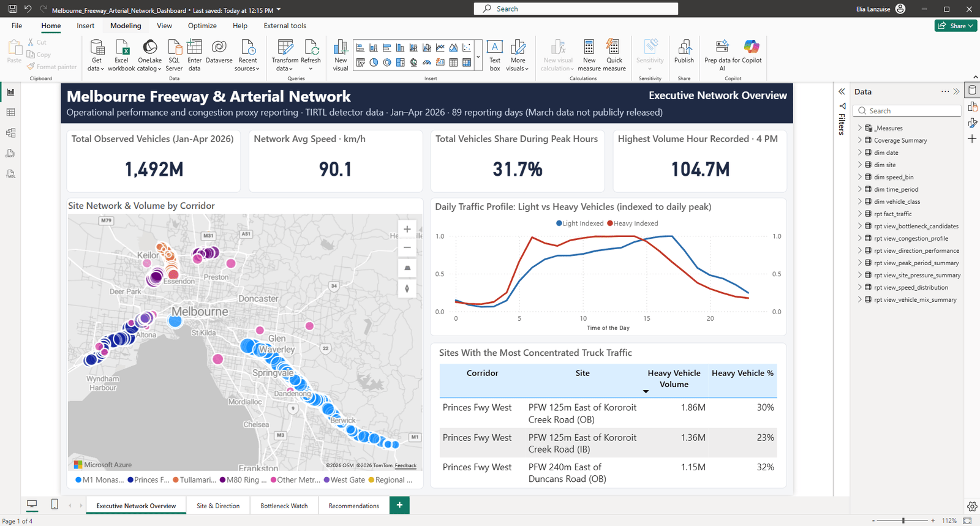Publish the report
This screenshot has width=980, height=526.
(x=684, y=51)
